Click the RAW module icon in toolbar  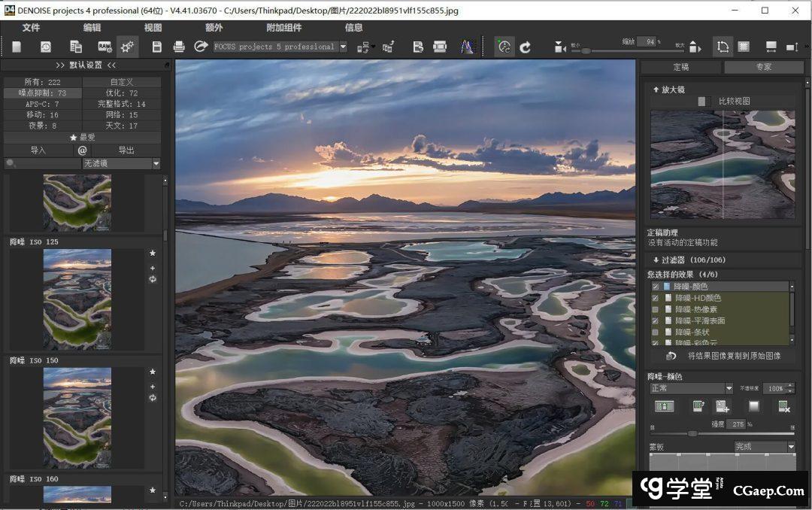click(105, 47)
